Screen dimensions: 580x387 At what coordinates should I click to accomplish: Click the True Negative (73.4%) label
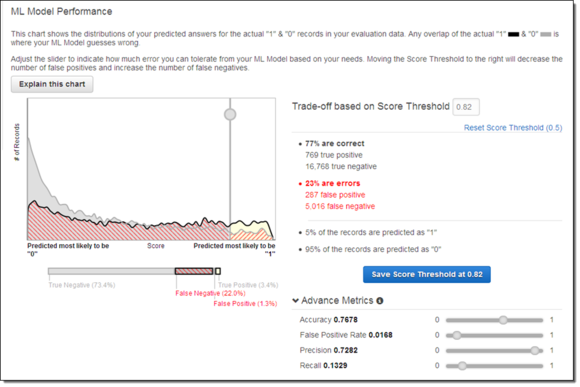coord(82,285)
